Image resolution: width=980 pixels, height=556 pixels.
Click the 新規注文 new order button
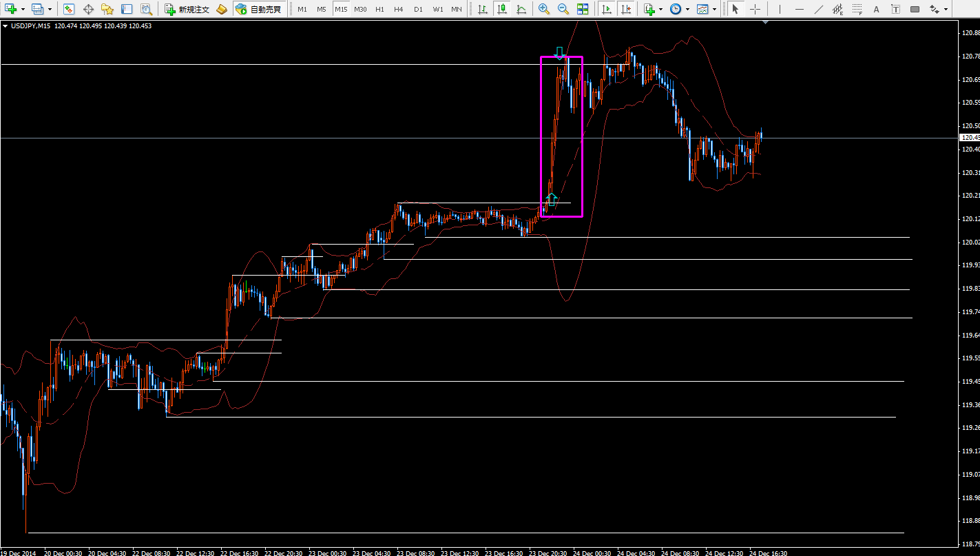point(187,9)
